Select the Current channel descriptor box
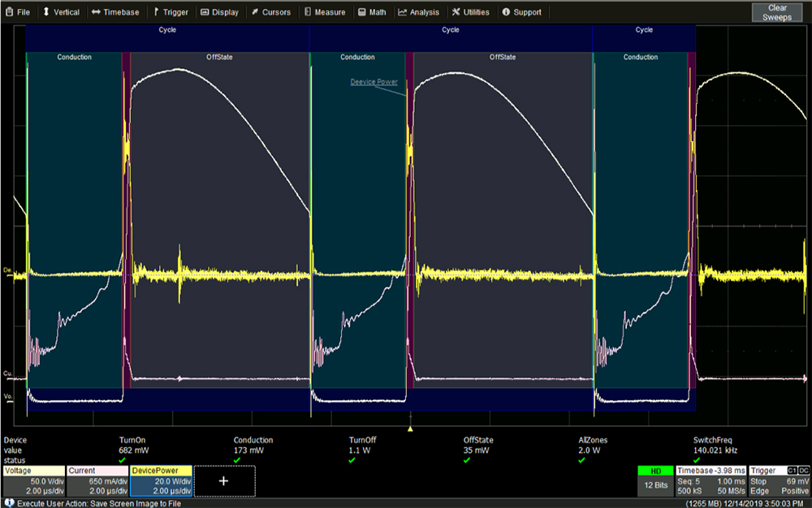This screenshot has height=508, width=812. [x=97, y=480]
